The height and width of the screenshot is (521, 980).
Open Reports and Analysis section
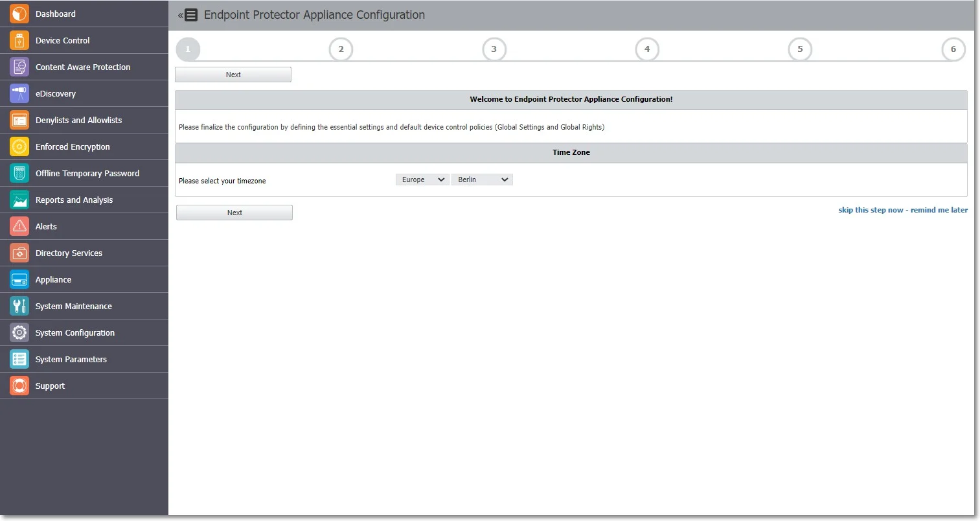tap(84, 200)
